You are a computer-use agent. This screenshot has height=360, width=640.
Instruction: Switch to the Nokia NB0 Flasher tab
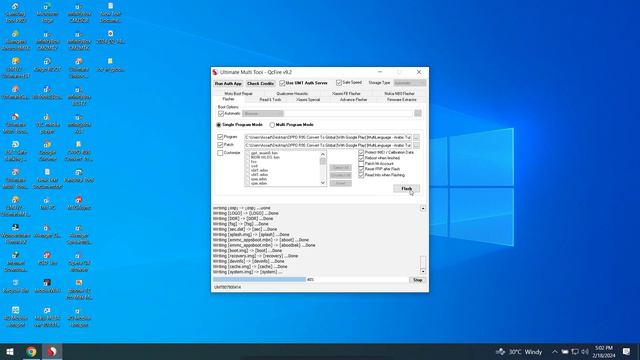399,93
